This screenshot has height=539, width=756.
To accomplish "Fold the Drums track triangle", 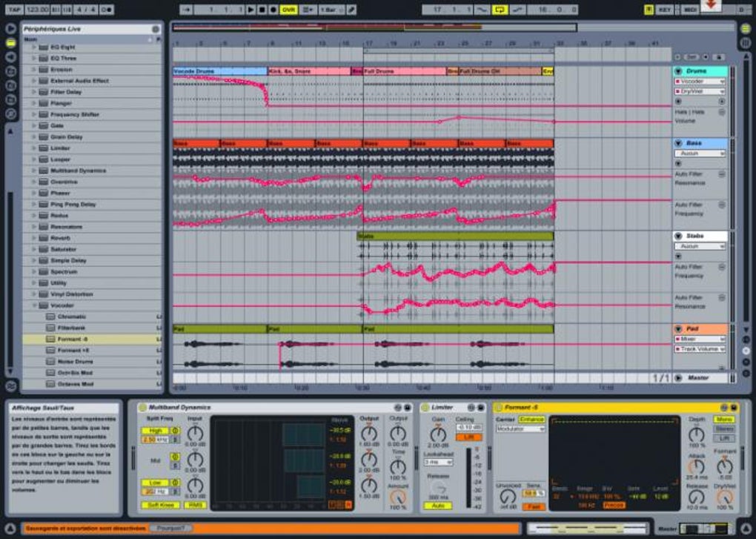I will pyautogui.click(x=678, y=71).
